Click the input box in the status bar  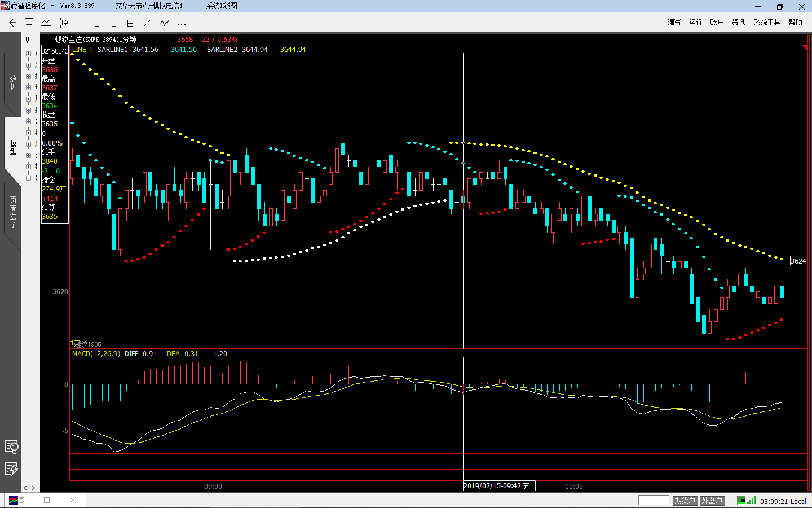click(654, 501)
